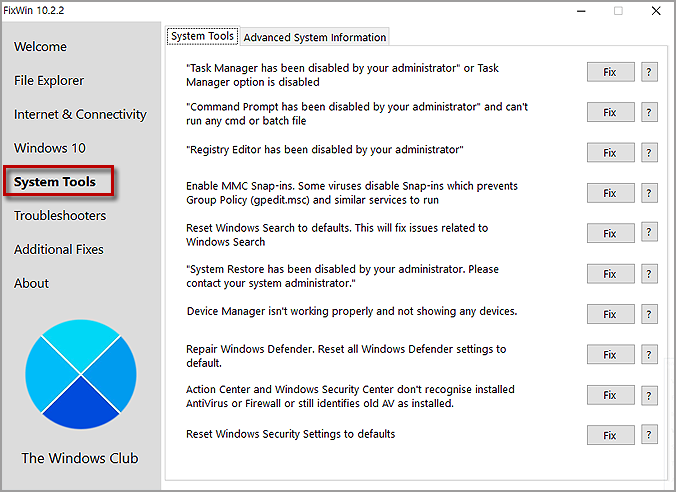Go to Welcome section in sidebar
The image size is (676, 492).
40,47
